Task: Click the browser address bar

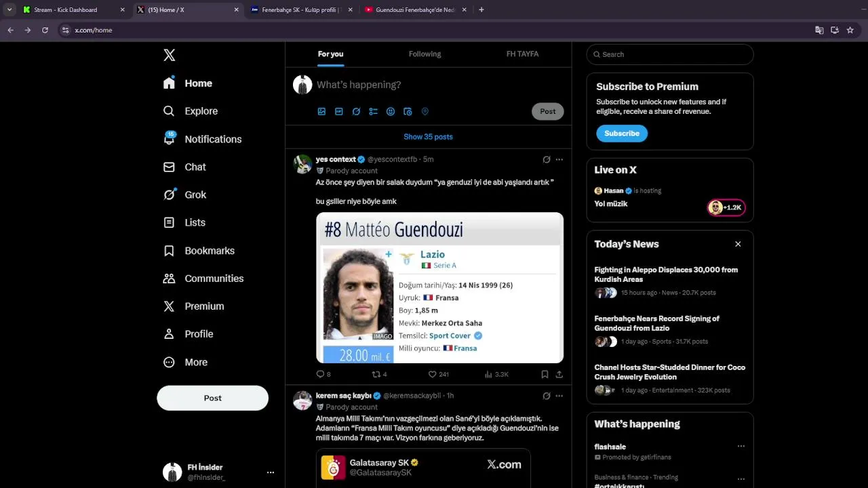Action: coord(434,30)
